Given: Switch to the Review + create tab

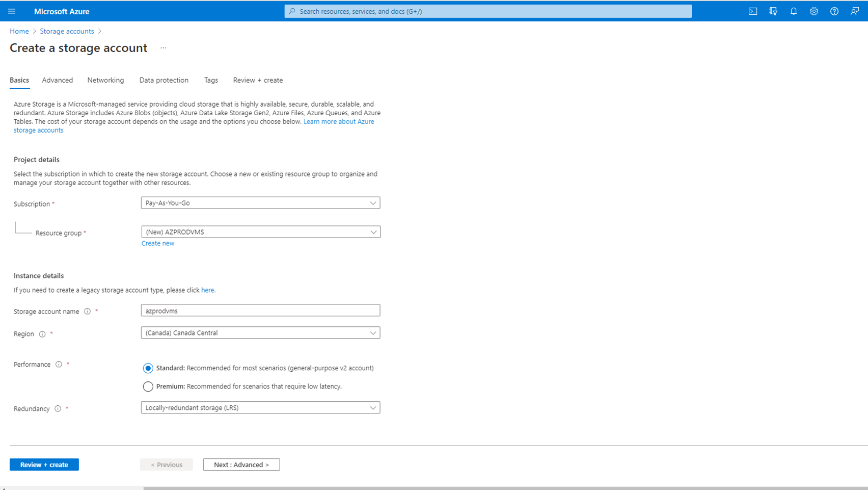Looking at the screenshot, I should click(x=258, y=80).
